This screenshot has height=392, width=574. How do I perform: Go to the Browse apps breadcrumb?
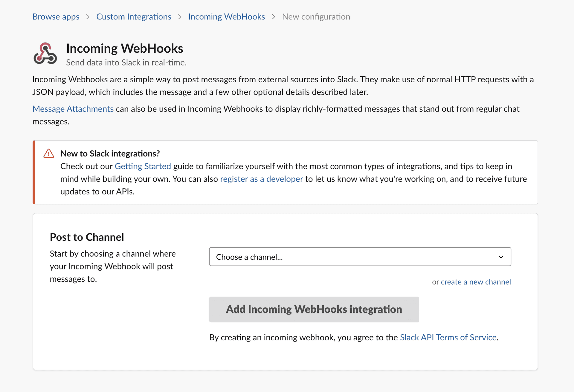pyautogui.click(x=56, y=17)
